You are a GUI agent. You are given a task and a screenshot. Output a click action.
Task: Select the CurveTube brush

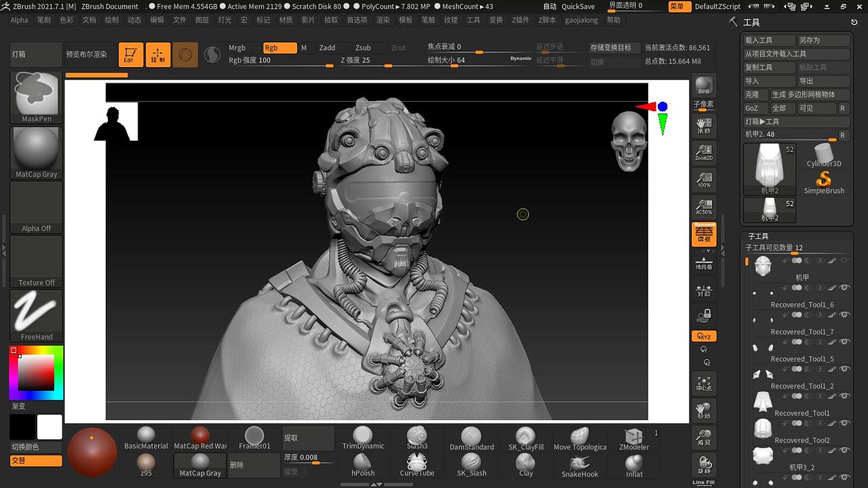click(417, 465)
